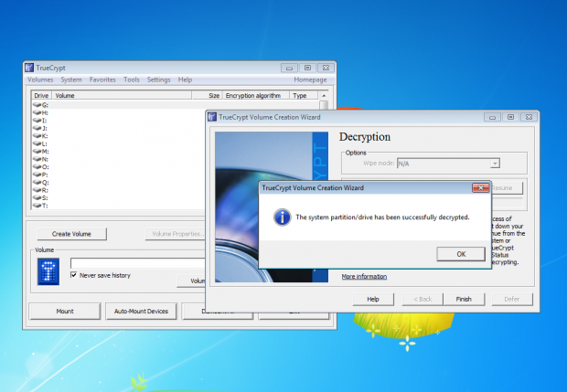Click the Resume button behind the dialog
The image size is (567, 392).
(x=507, y=188)
